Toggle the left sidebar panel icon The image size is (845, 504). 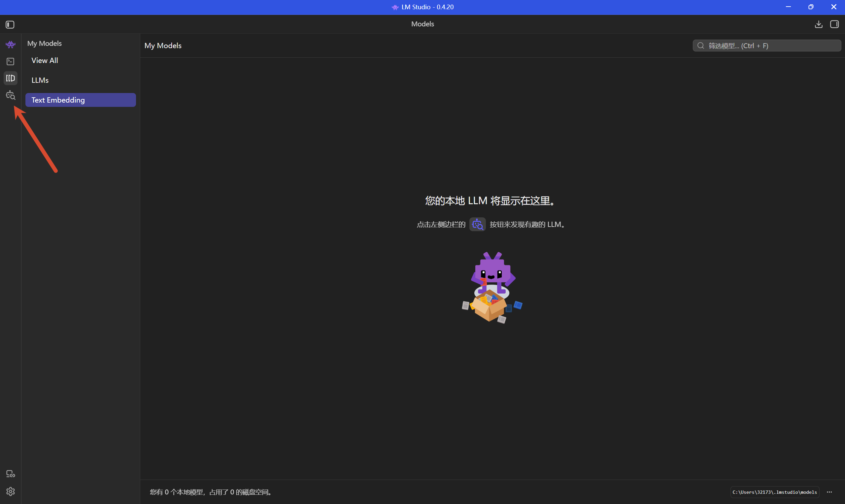[x=10, y=24]
